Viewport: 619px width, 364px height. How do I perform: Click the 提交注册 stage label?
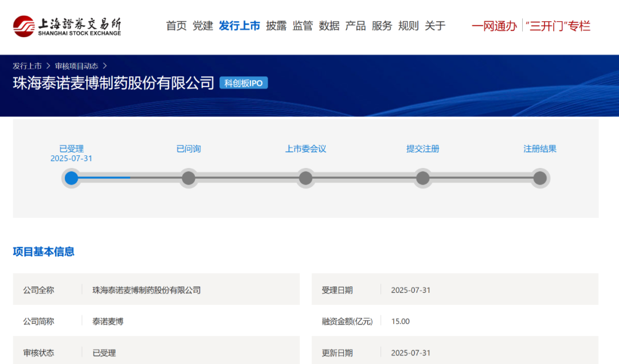(x=423, y=149)
